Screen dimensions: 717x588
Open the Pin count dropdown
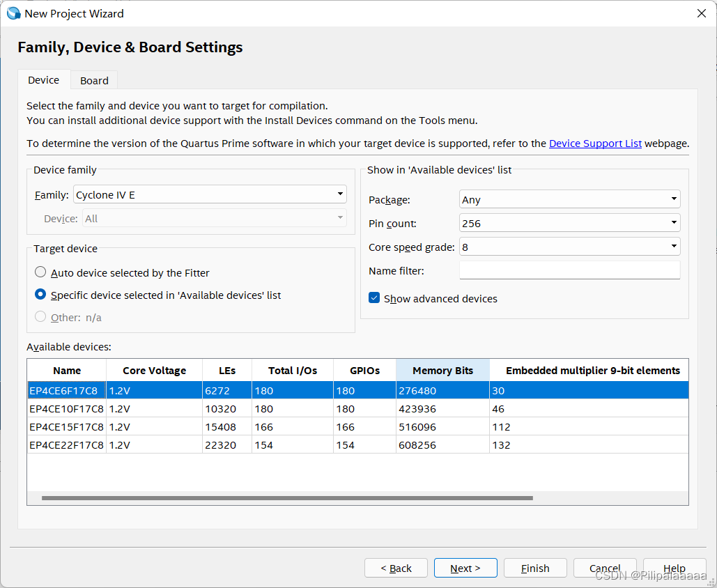pos(569,223)
